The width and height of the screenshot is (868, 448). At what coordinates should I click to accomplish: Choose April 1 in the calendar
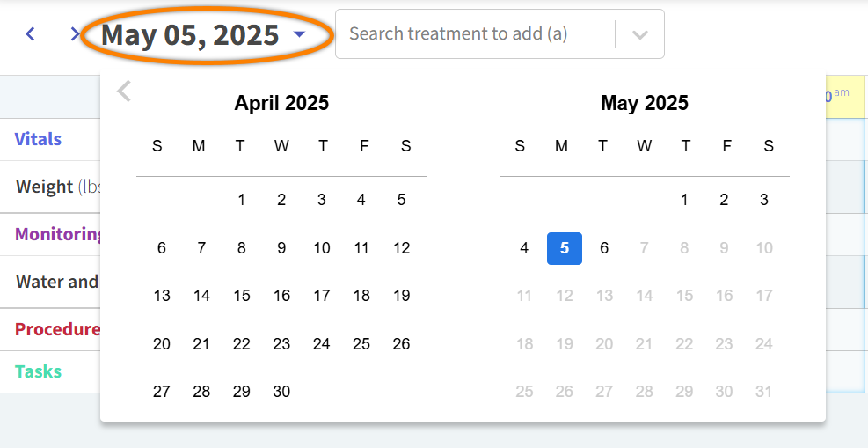click(x=242, y=200)
